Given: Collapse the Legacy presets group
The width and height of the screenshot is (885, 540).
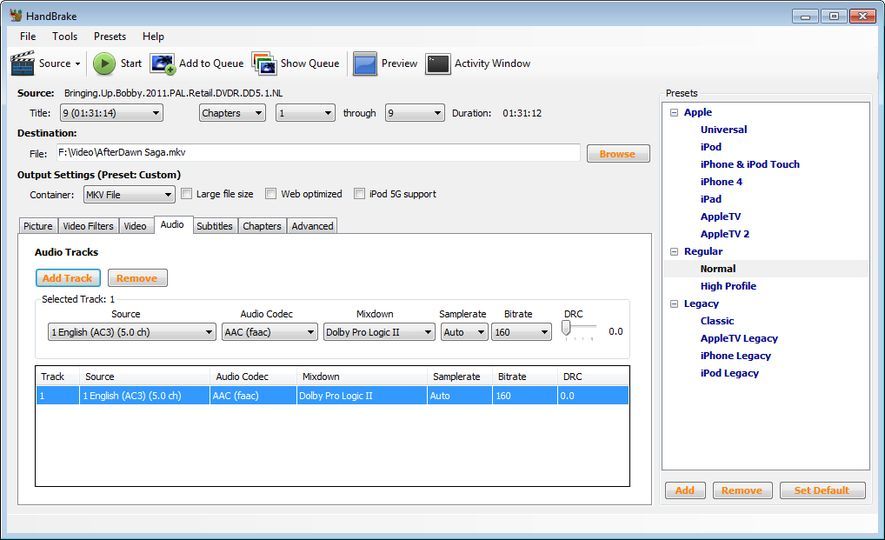Looking at the screenshot, I should [x=674, y=304].
